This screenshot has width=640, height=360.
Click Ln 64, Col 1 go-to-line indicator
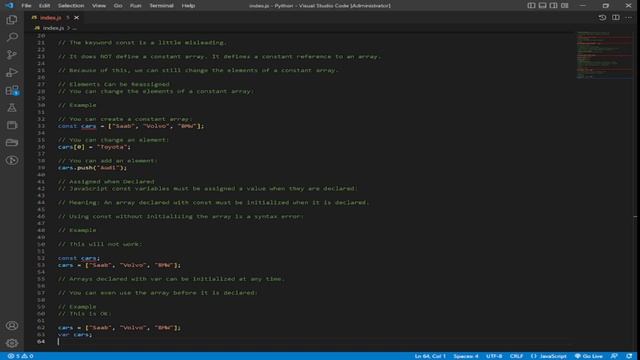click(430, 356)
